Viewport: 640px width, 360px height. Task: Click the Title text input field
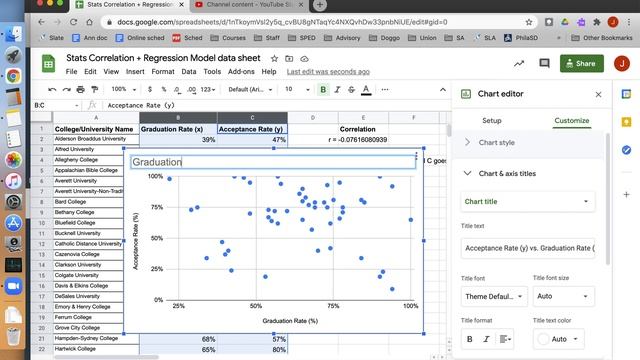527,248
